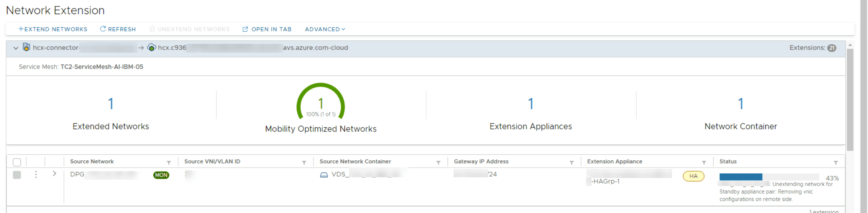Click the Source Network column filter icon
This screenshot has width=868, height=213.
[169, 162]
